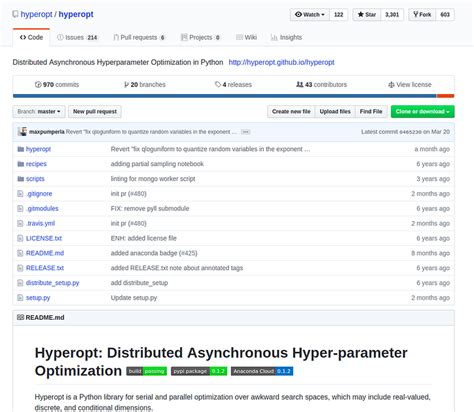This screenshot has width=474, height=412.
Task: Expand commit message ellipsis button
Action: (246, 132)
